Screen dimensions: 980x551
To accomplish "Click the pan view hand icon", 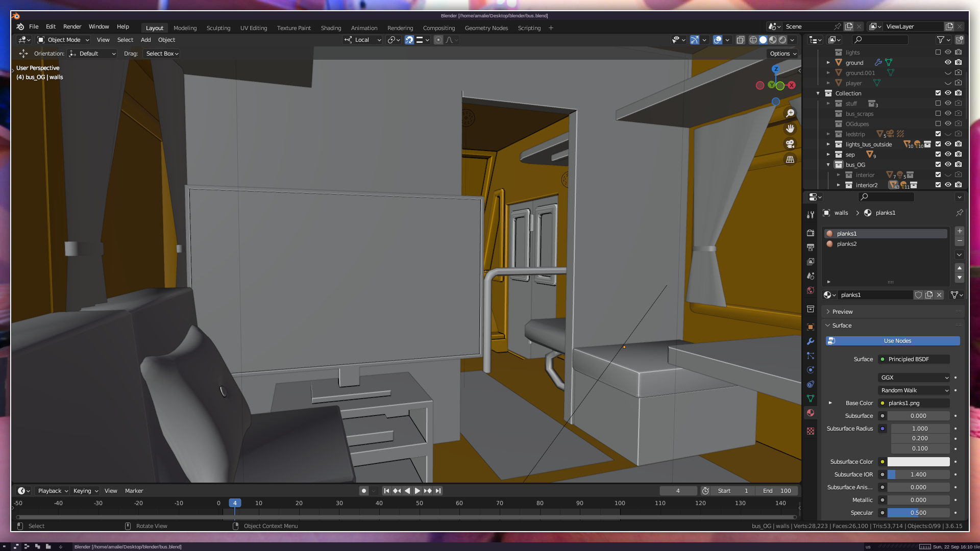I will [x=790, y=129].
